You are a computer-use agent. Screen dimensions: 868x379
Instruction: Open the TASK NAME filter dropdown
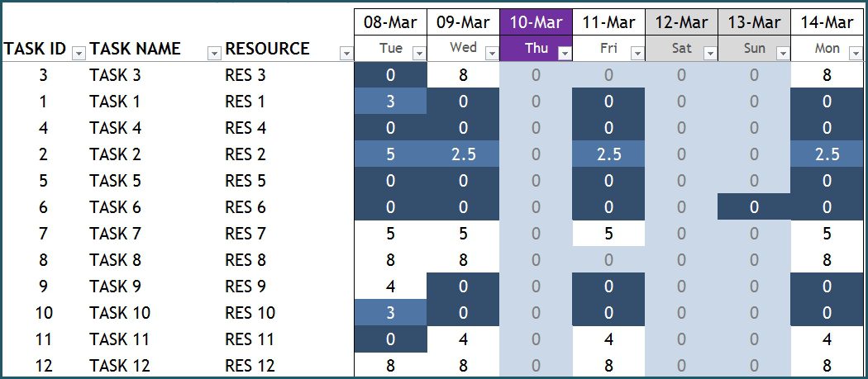213,53
